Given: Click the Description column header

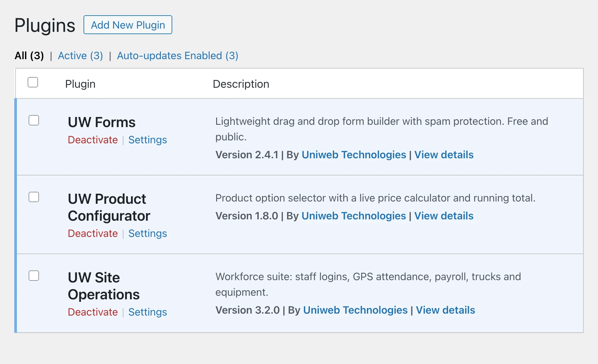Looking at the screenshot, I should 241,84.
